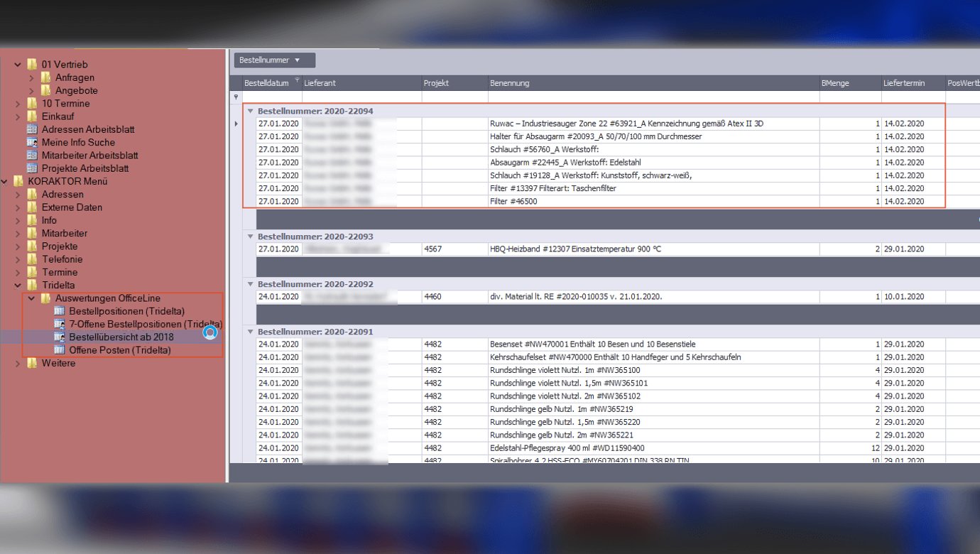Screen dimensions: 980x554
Task: Click the Projekte Arbeitsblatt worksheet icon
Action: (31, 168)
